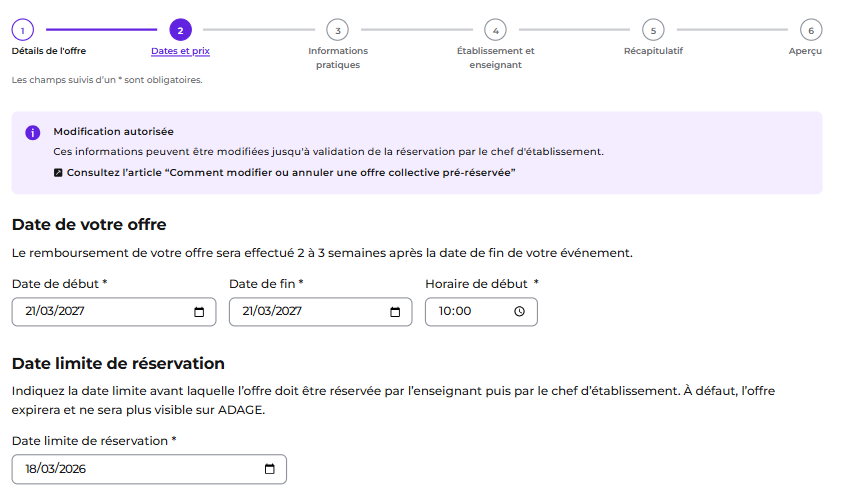
Task: Select the Récapitulatif step label
Action: 653,51
